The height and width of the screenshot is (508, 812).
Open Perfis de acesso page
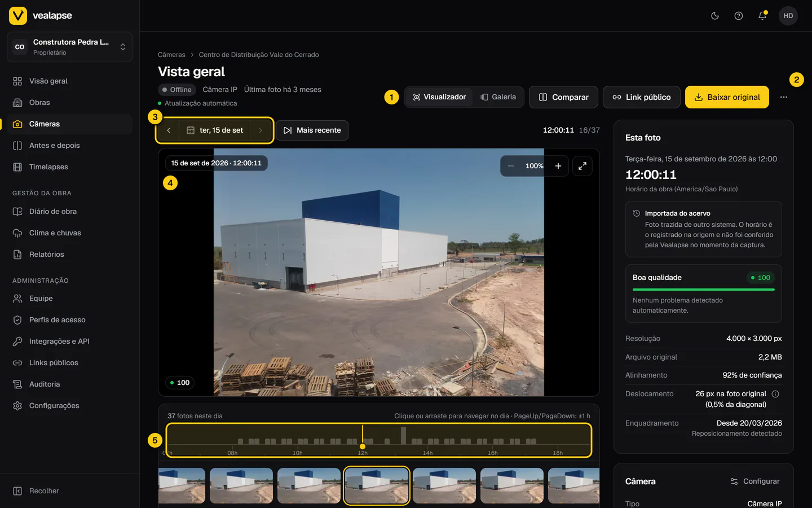(70, 320)
